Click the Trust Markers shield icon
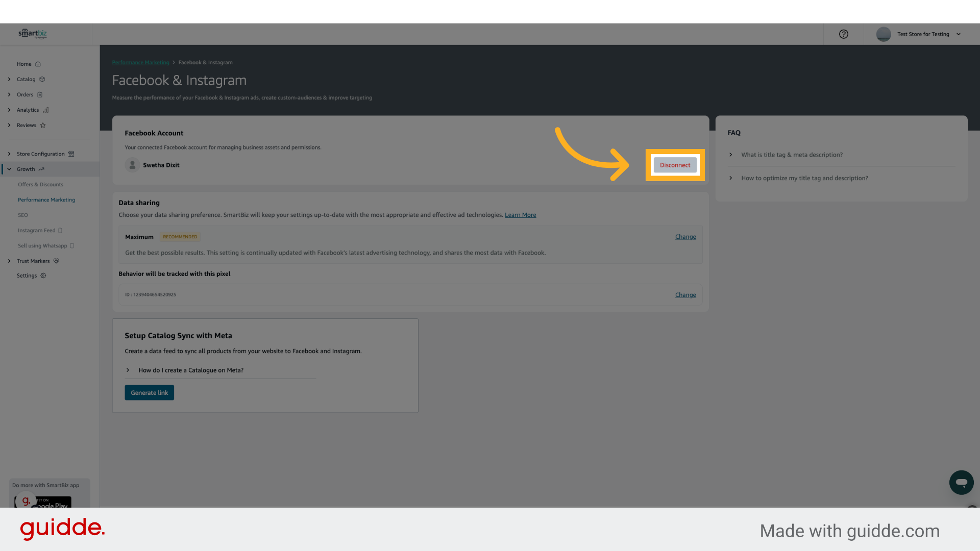980x551 pixels. [x=57, y=261]
